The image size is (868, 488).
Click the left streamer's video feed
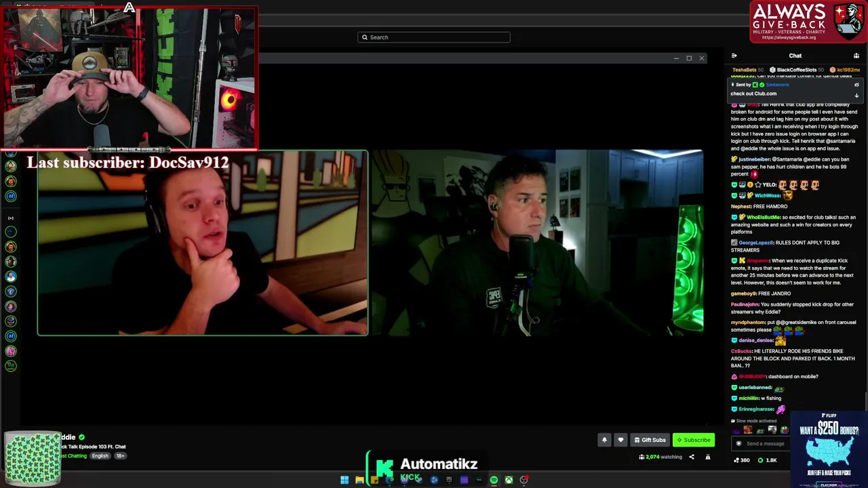(203, 243)
